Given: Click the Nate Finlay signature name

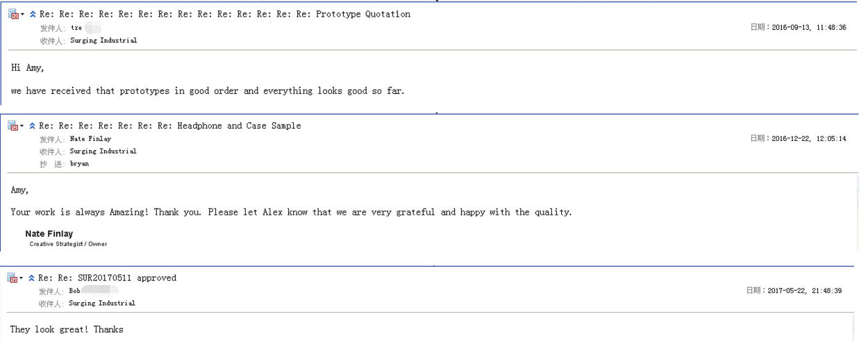Looking at the screenshot, I should pyautogui.click(x=49, y=234).
